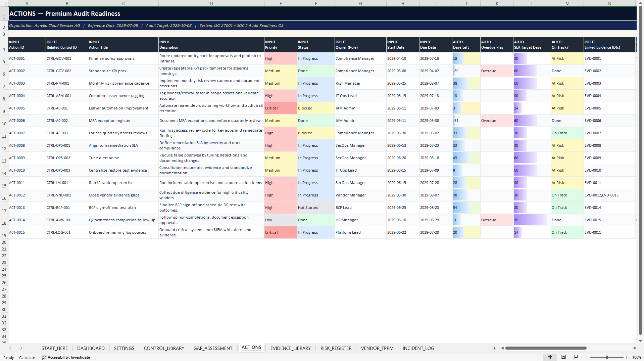Select column D header
This screenshot has width=644, height=361.
point(211,3)
